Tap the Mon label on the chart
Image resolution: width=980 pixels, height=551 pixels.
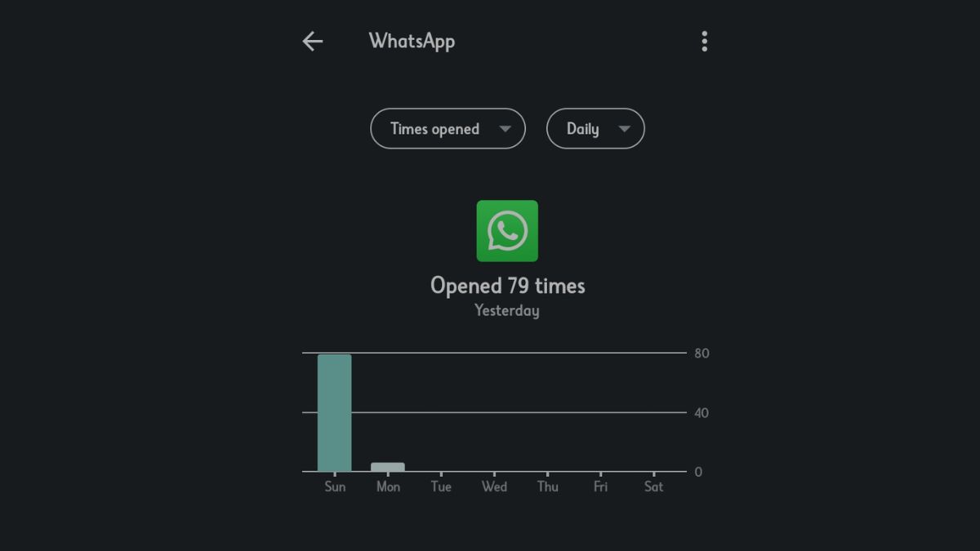(388, 487)
